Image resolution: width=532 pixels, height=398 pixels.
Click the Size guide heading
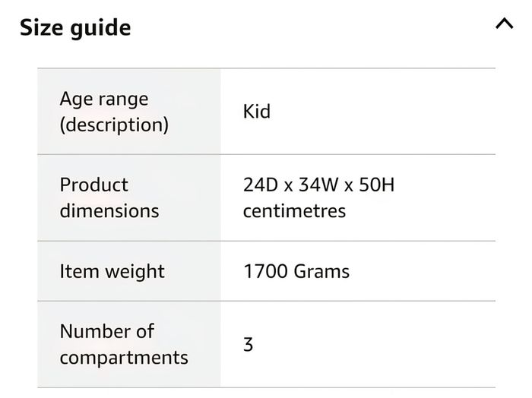(x=75, y=28)
